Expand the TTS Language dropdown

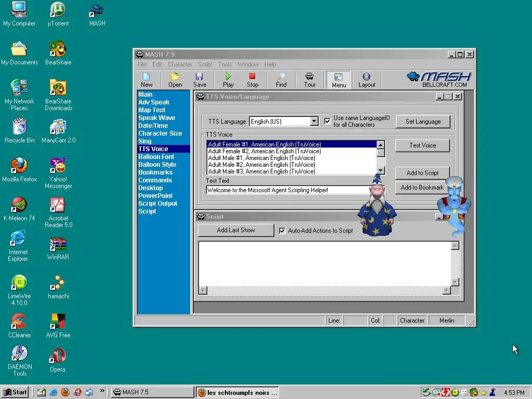(x=314, y=121)
